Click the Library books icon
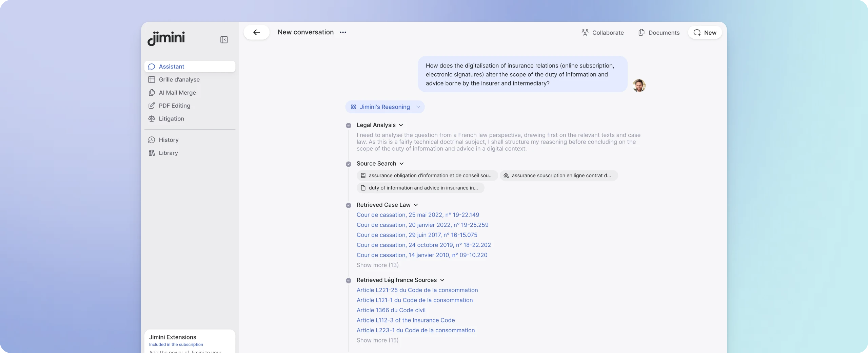This screenshot has height=353, width=868. (152, 153)
